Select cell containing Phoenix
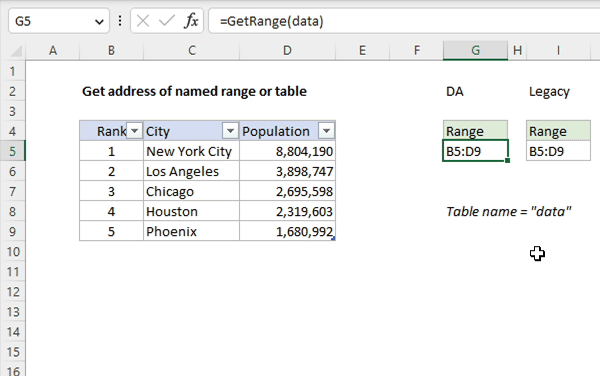This screenshot has height=376, width=600. (x=191, y=231)
